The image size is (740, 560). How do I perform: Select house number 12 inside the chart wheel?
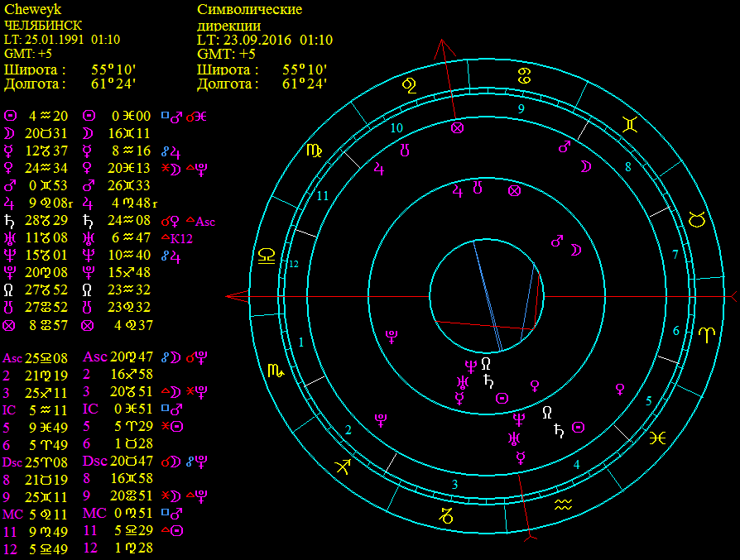coord(294,264)
